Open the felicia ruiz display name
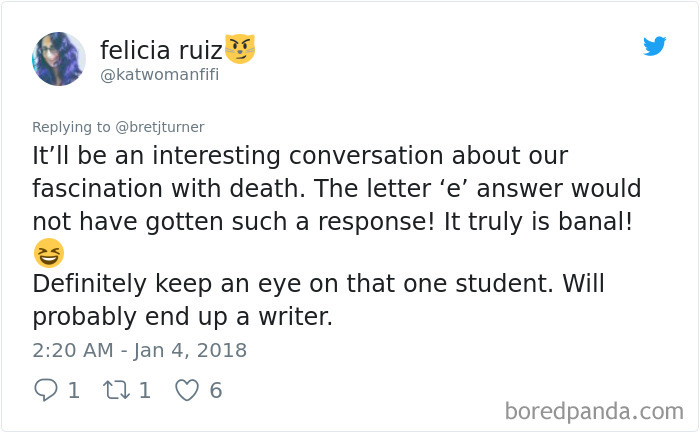This screenshot has width=700, height=433. point(160,49)
